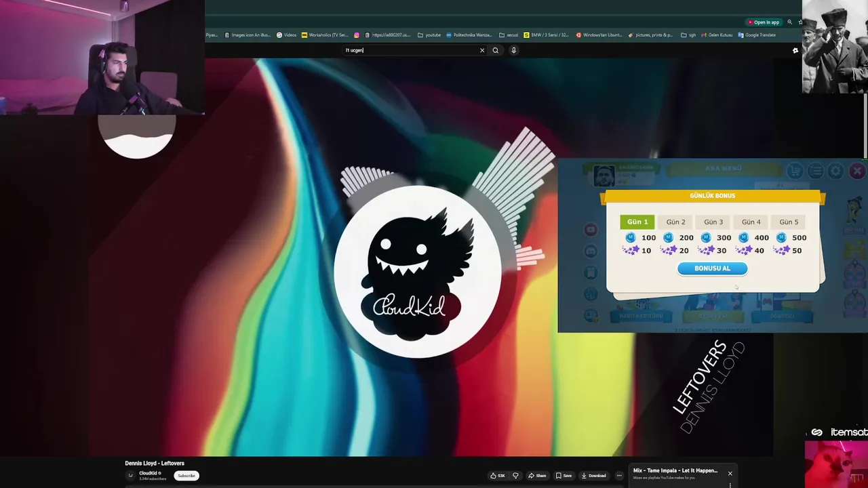868x488 pixels.
Task: Open the Mix playlist options menu
Action: 730,485
